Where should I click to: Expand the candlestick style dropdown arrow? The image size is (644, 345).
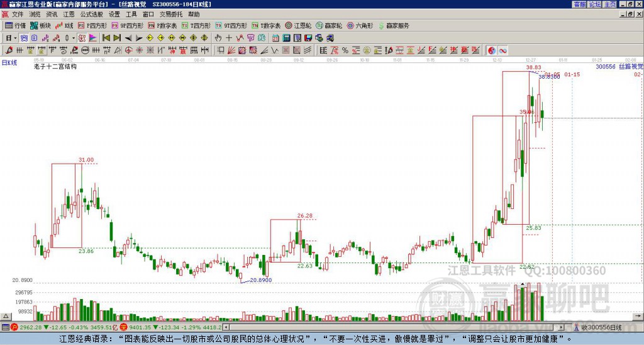coord(74,38)
